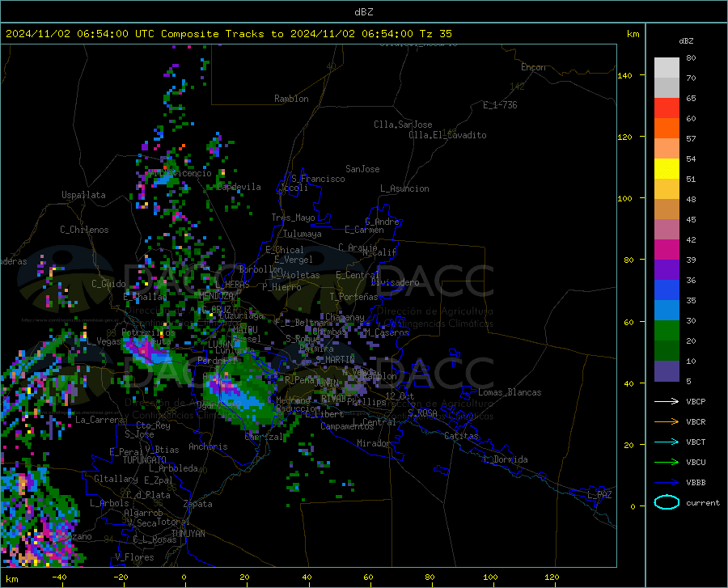Screen dimensions: 728x588
Task: Click the blue VBBB arrow icon
Action: point(667,483)
